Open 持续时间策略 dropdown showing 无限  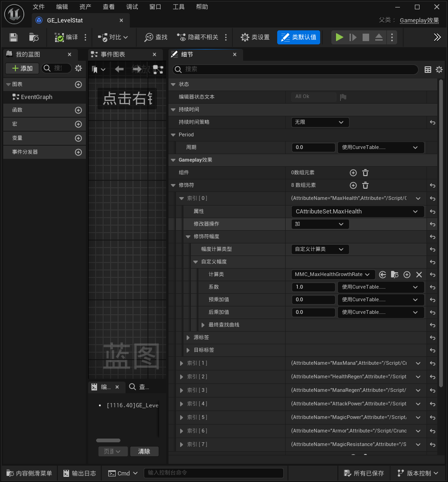click(x=320, y=122)
